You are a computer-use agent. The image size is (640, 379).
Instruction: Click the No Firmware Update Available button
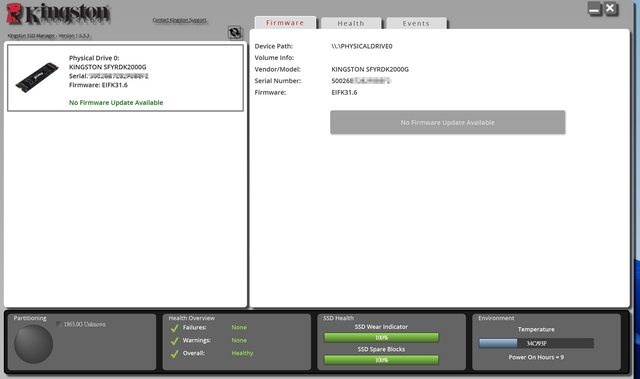coord(448,122)
